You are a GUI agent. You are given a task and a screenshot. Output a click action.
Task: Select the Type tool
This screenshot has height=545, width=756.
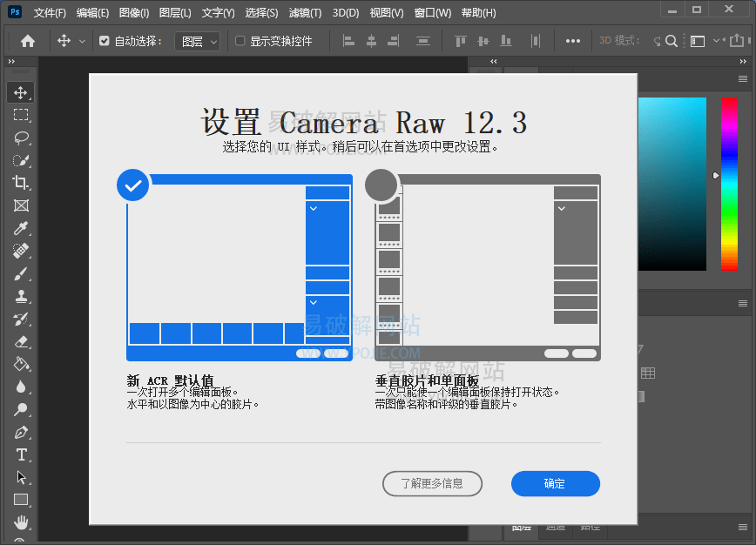(x=20, y=454)
